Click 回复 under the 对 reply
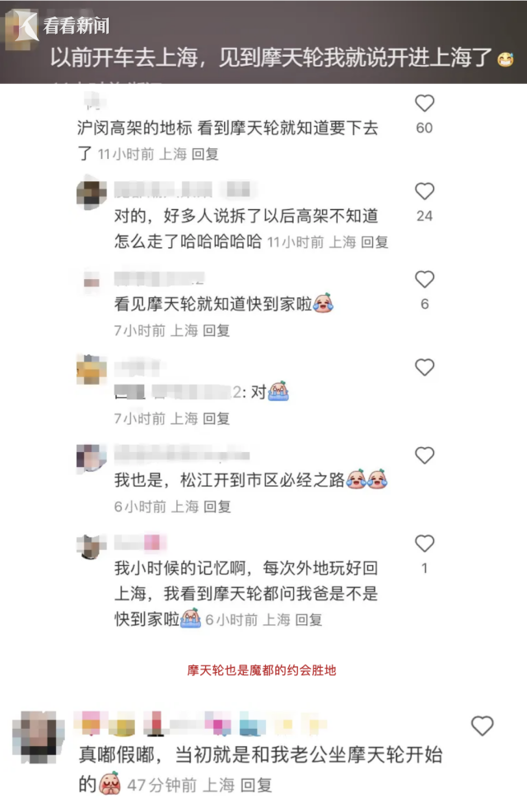 click(216, 418)
